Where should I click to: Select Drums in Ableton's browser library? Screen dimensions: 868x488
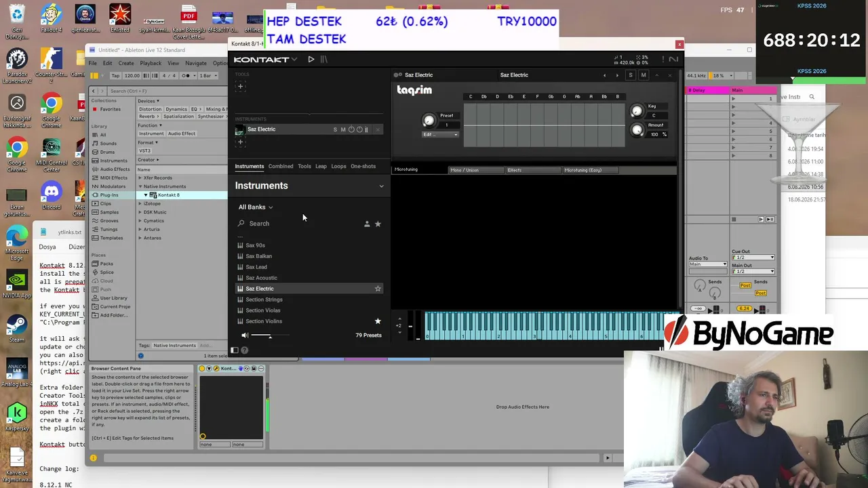[x=107, y=152]
